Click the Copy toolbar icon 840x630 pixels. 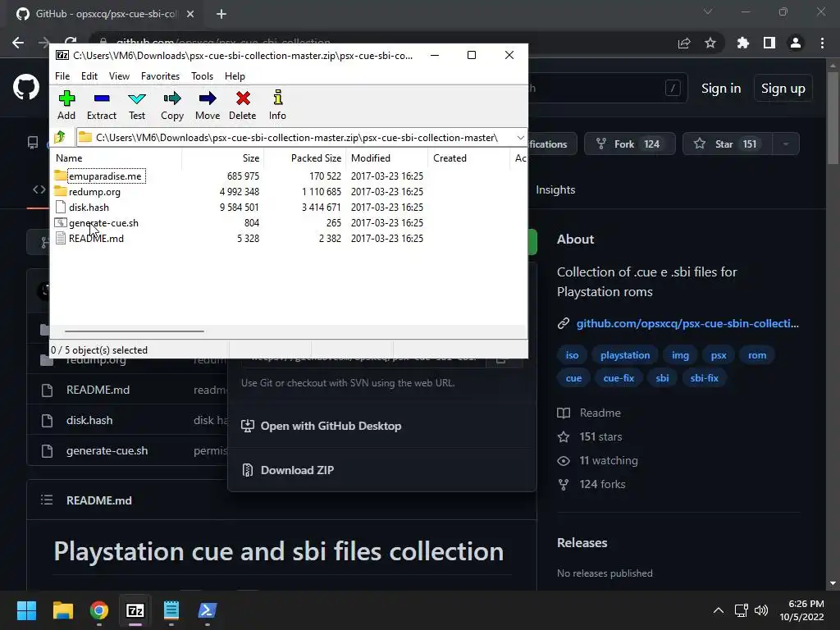[172, 105]
